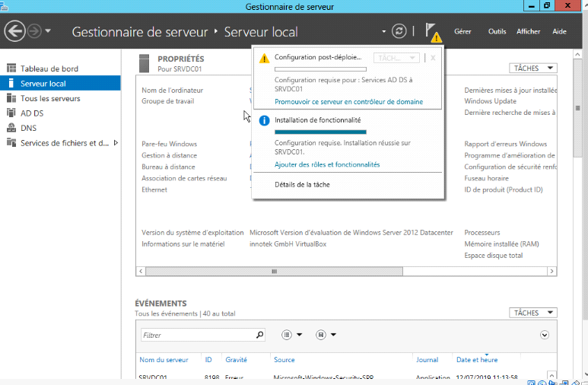Image resolution: width=588 pixels, height=385 pixels.
Task: Click the properties horizontal scrollbar
Action: coord(275,271)
